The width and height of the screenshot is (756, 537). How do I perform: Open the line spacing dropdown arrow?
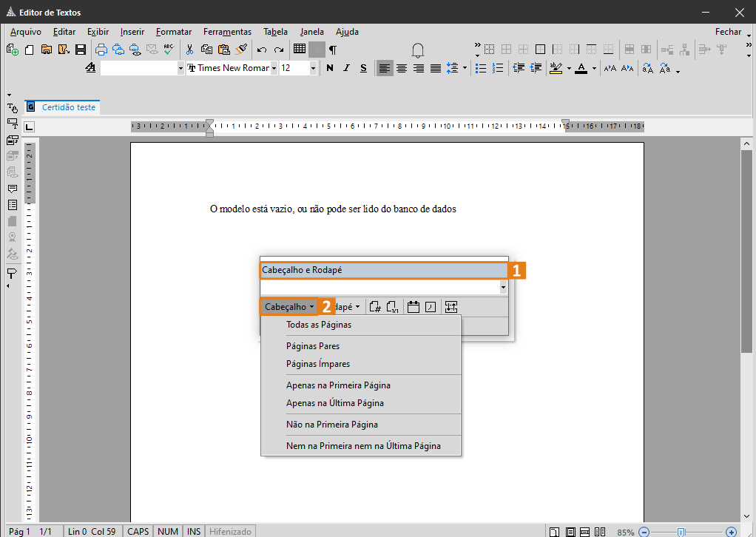click(465, 68)
